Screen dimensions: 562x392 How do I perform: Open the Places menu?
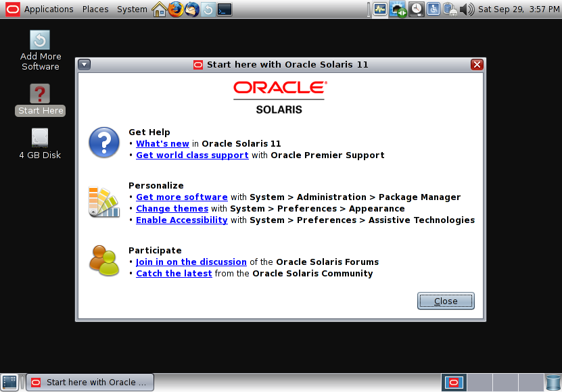[95, 9]
